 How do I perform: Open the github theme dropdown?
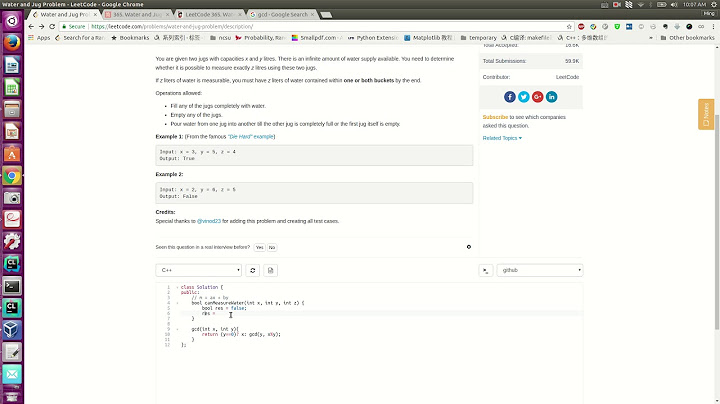click(x=540, y=270)
